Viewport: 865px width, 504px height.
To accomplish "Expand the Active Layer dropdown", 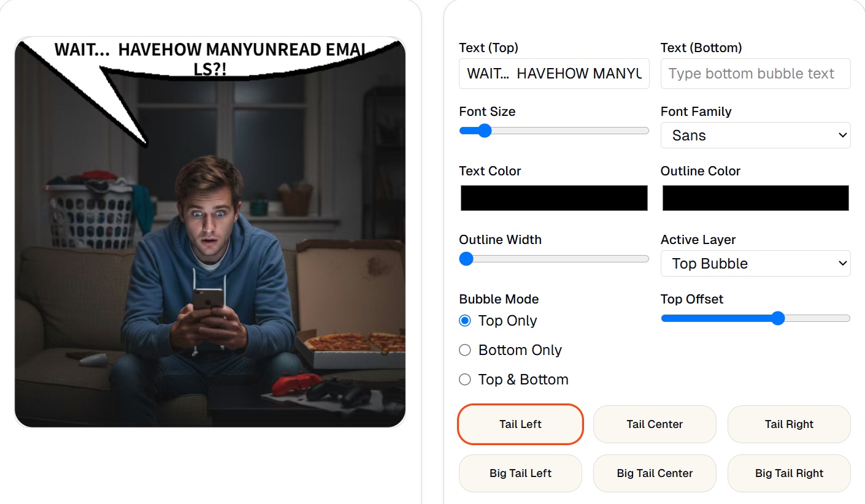I will [755, 264].
